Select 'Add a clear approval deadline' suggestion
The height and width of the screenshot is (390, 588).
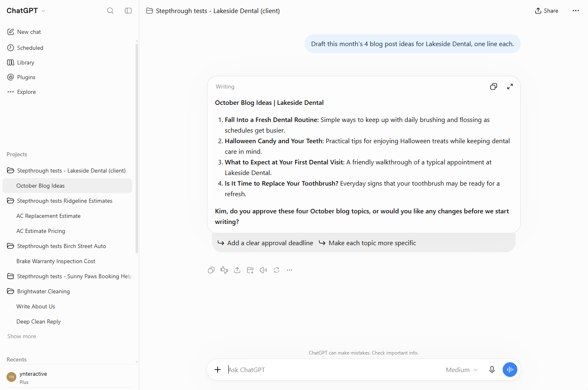coord(265,243)
